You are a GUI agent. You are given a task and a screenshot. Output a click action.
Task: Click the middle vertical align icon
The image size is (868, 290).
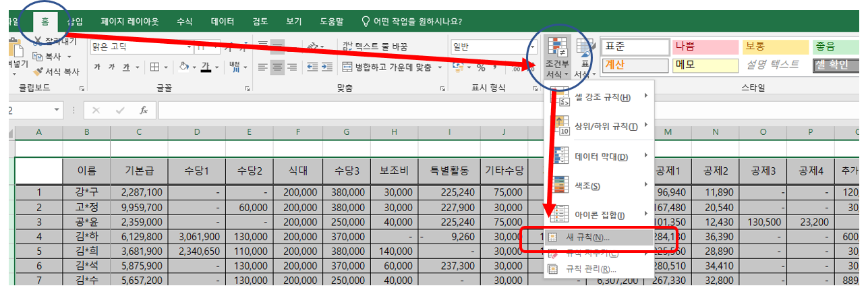tap(278, 47)
